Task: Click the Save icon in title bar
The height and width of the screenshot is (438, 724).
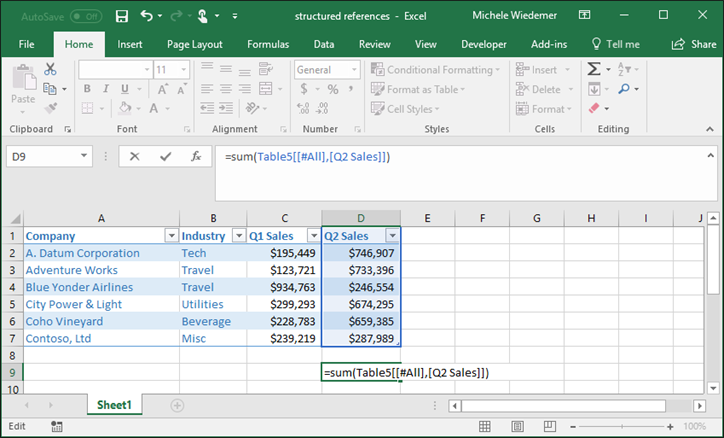Action: [x=122, y=17]
